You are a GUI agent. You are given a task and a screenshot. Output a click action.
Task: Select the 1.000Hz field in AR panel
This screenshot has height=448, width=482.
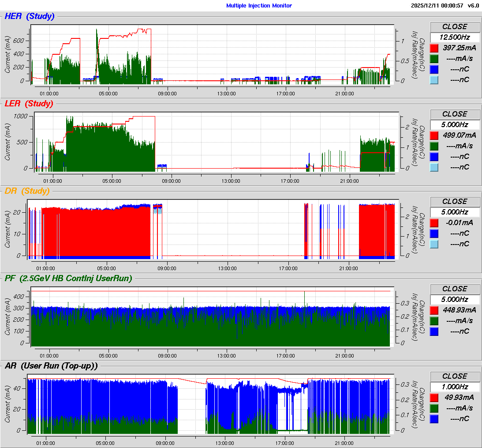(454, 387)
